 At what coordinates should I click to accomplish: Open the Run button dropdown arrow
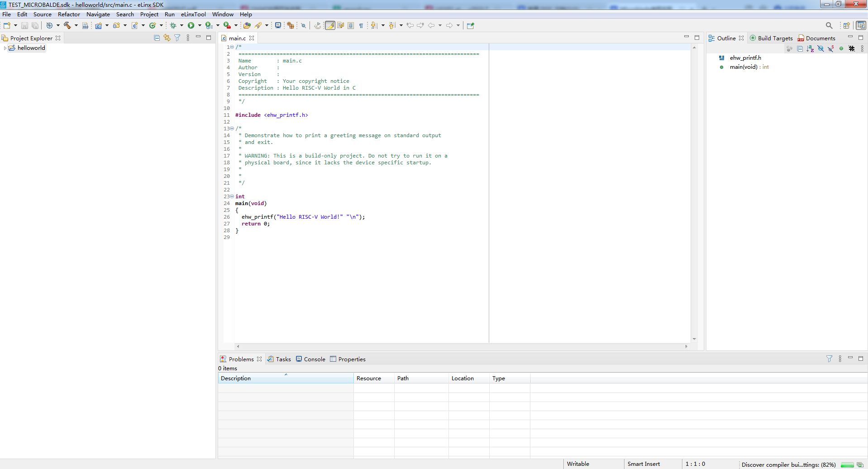tap(200, 26)
